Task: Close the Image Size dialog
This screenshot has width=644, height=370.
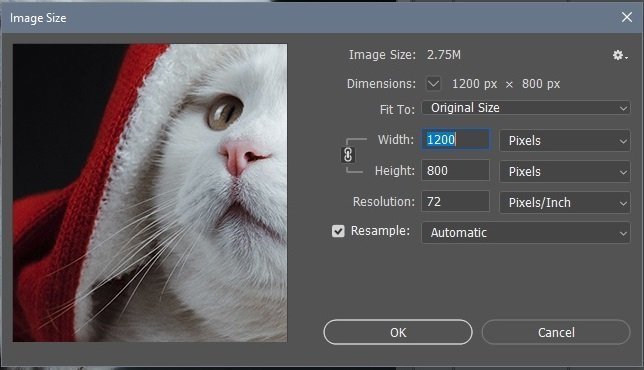Action: (627, 17)
